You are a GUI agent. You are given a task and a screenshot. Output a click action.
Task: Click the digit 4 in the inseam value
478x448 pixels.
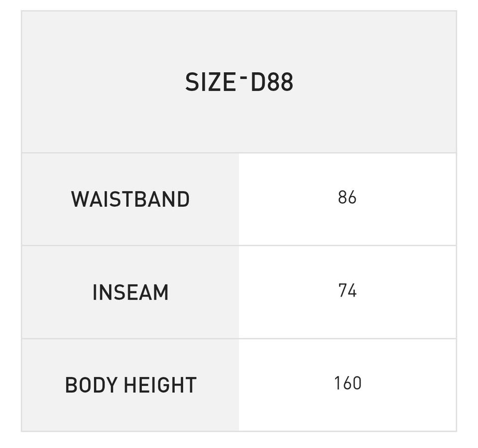tap(352, 291)
